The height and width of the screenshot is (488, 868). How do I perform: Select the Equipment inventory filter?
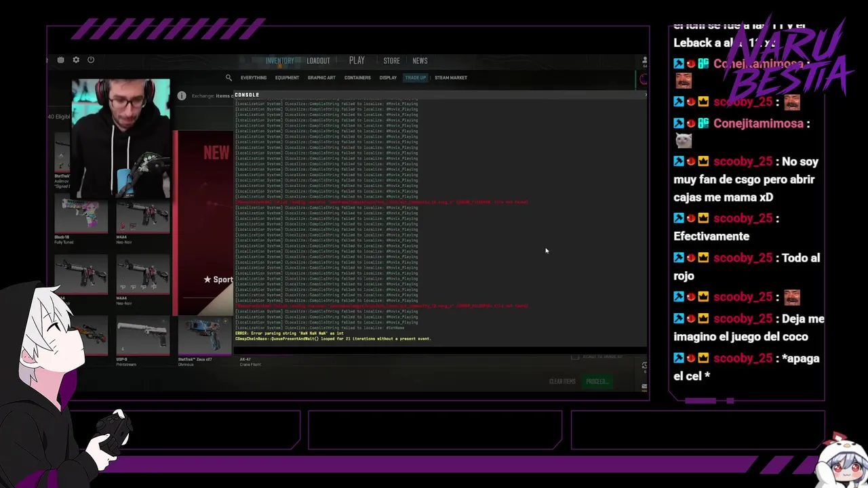[x=287, y=78]
